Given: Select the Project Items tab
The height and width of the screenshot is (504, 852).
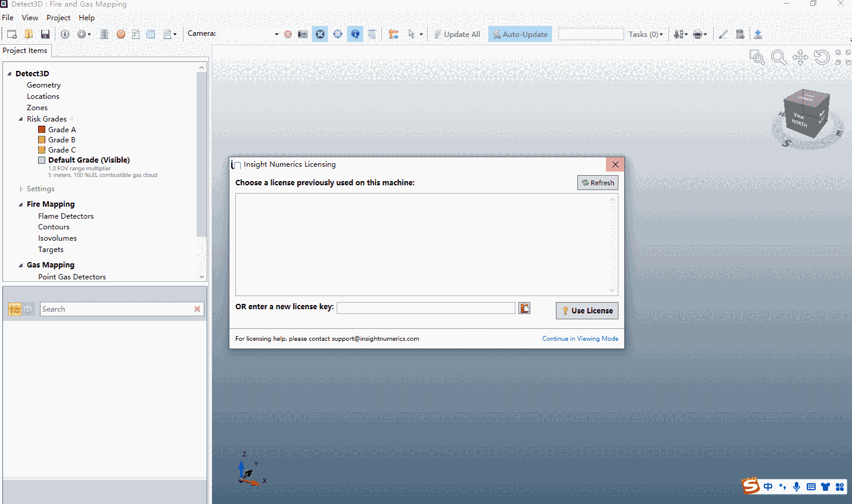Looking at the screenshot, I should 25,51.
